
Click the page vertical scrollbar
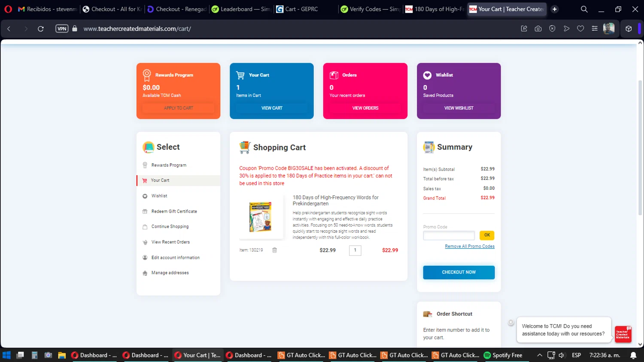point(640,147)
